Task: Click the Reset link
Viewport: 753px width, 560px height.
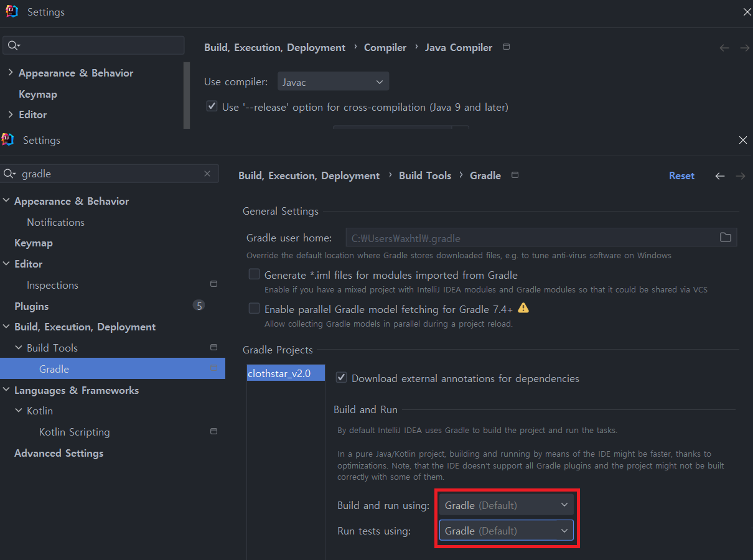Action: point(681,175)
